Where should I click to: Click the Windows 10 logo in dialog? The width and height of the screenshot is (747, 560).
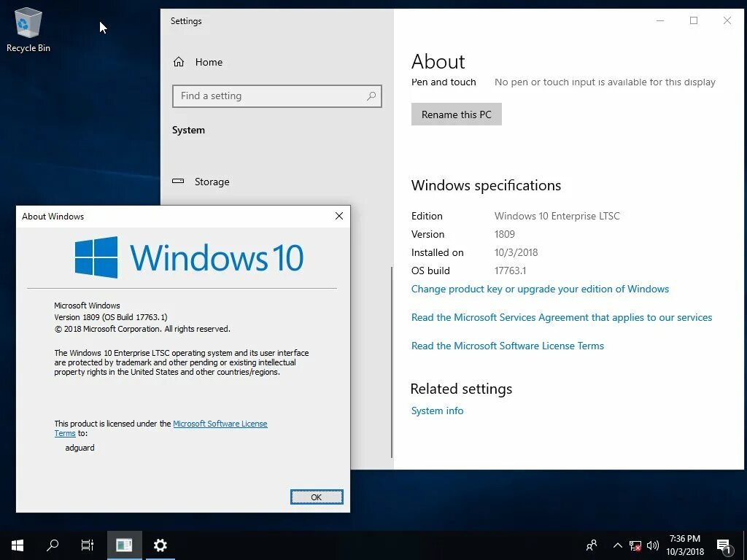point(189,257)
